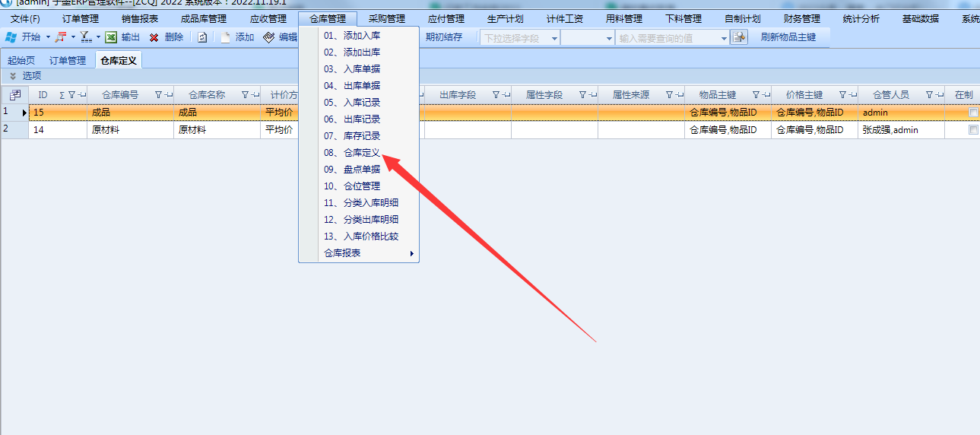Click the refresh icon beside 删除
This screenshot has width=980, height=435.
202,37
